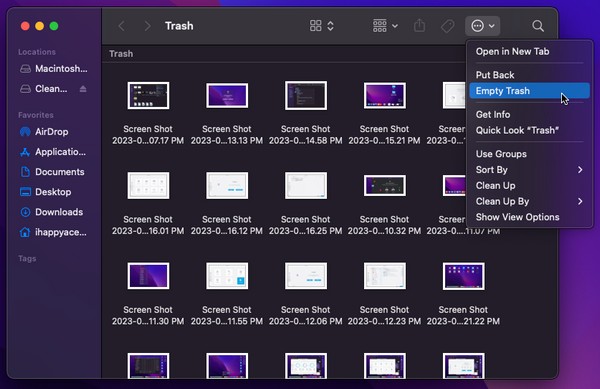Toggle Use Groups option
Image resolution: width=600 pixels, height=389 pixels.
(530, 154)
